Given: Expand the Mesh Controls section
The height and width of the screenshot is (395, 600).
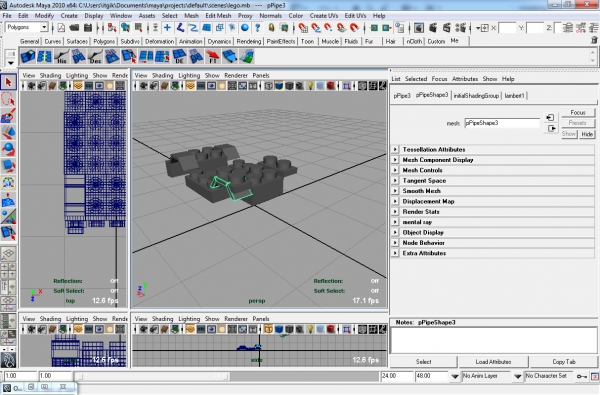Looking at the screenshot, I should (x=395, y=170).
